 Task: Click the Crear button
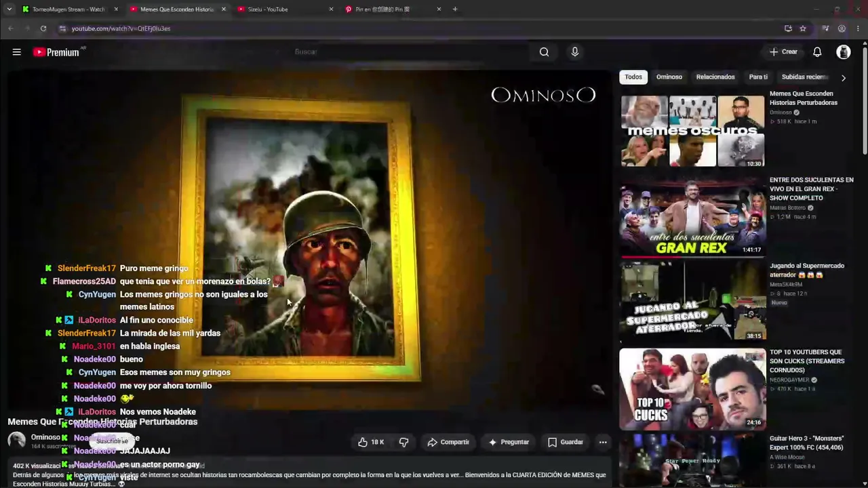point(784,52)
